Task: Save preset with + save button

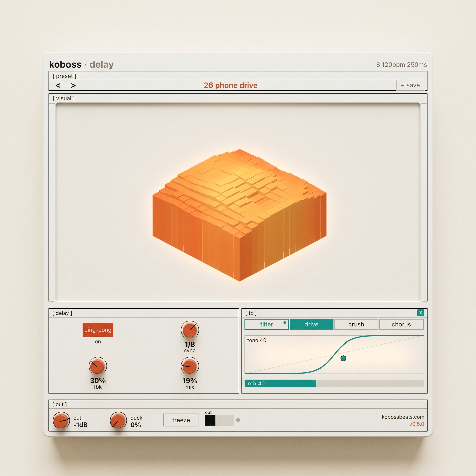Action: click(410, 85)
